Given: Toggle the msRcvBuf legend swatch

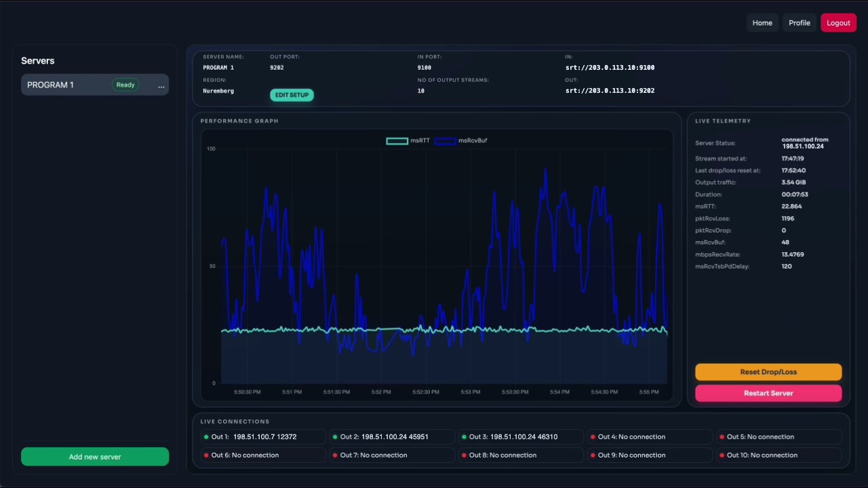Looking at the screenshot, I should [x=445, y=141].
